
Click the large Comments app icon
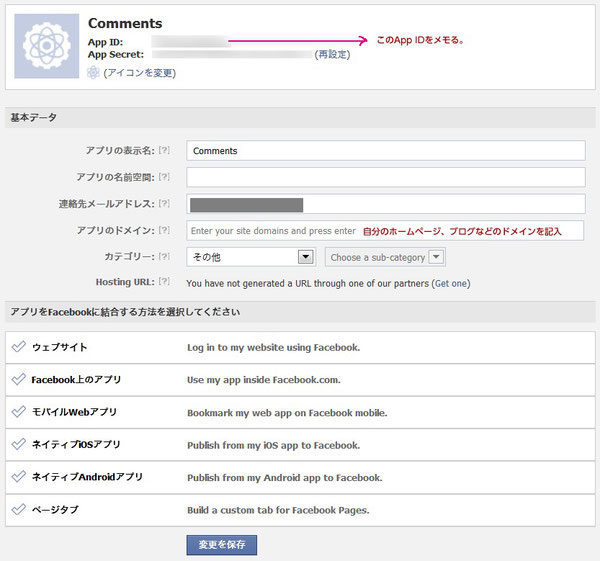pos(47,46)
